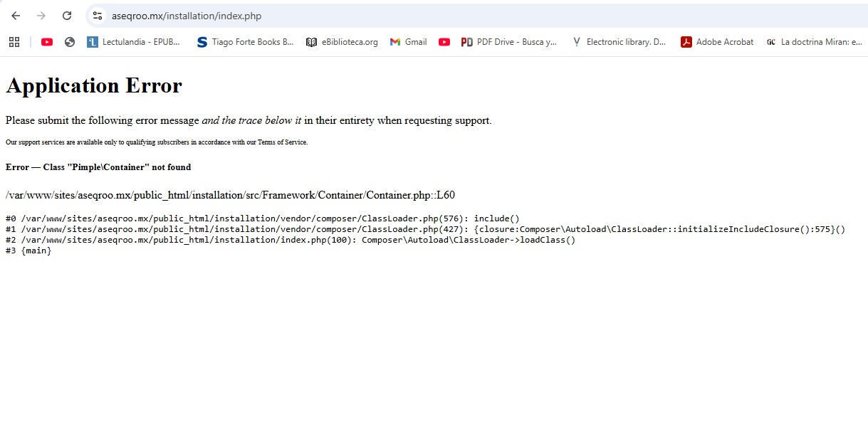The height and width of the screenshot is (427, 868).
Task: Click the Forward navigation arrow
Action: pos(41,16)
